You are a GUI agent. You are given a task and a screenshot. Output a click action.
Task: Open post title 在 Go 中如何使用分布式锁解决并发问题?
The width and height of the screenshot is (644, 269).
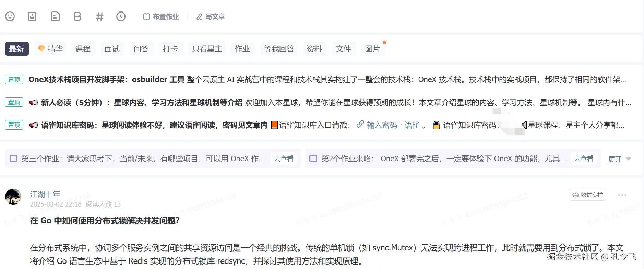click(x=105, y=221)
